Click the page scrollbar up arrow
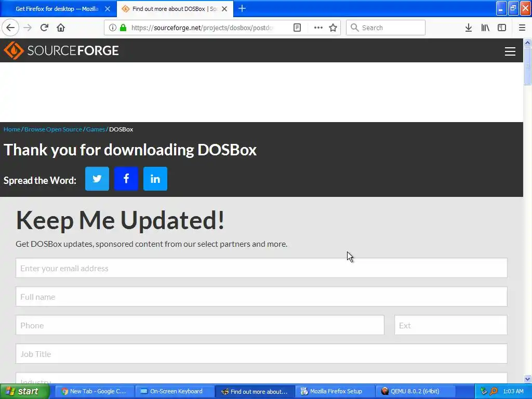Viewport: 532px width, 399px height. point(527,43)
